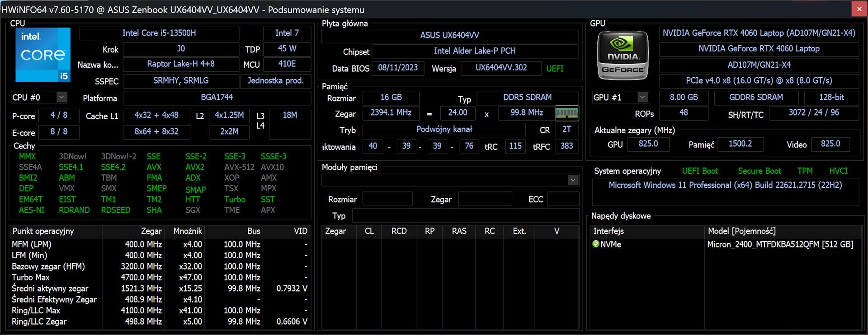Click the Intel 7 process field
The height and width of the screenshot is (335, 868).
click(287, 33)
